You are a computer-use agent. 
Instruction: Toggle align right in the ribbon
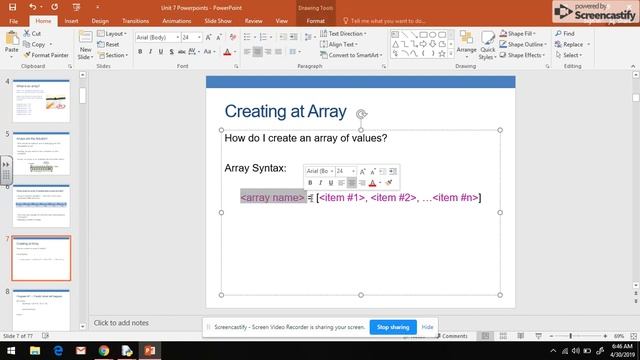pos(268,52)
